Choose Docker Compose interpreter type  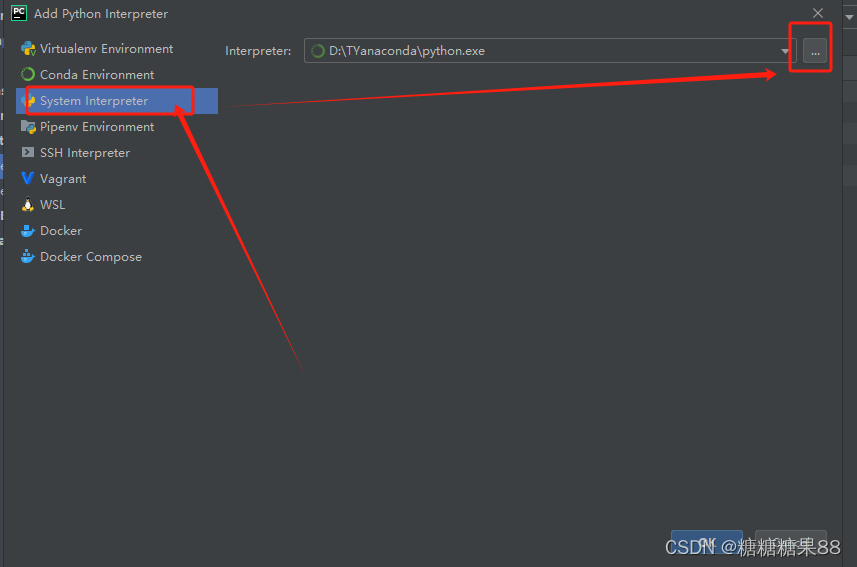117,256
